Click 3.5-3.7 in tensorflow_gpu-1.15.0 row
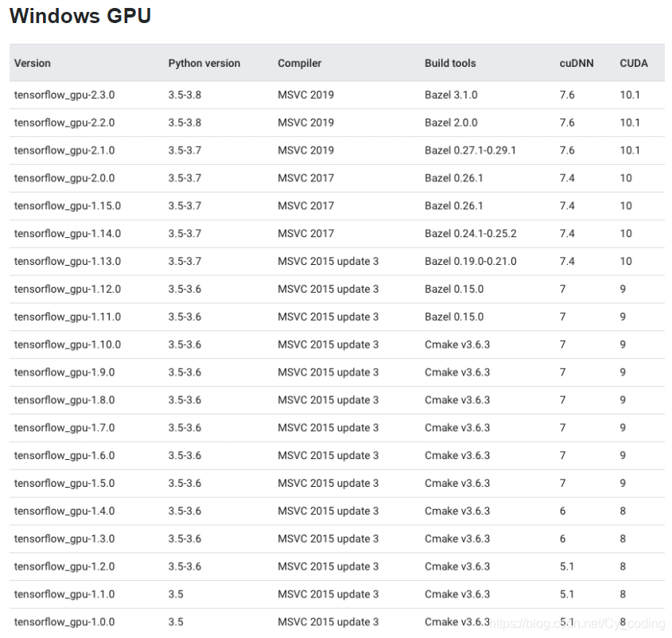The width and height of the screenshot is (672, 638). pos(185,206)
